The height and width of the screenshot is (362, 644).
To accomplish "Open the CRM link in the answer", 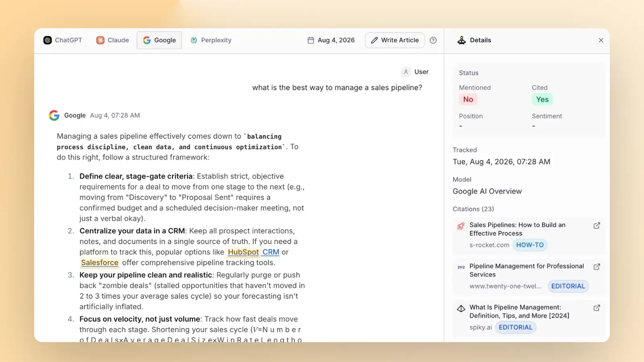I will pos(271,252).
